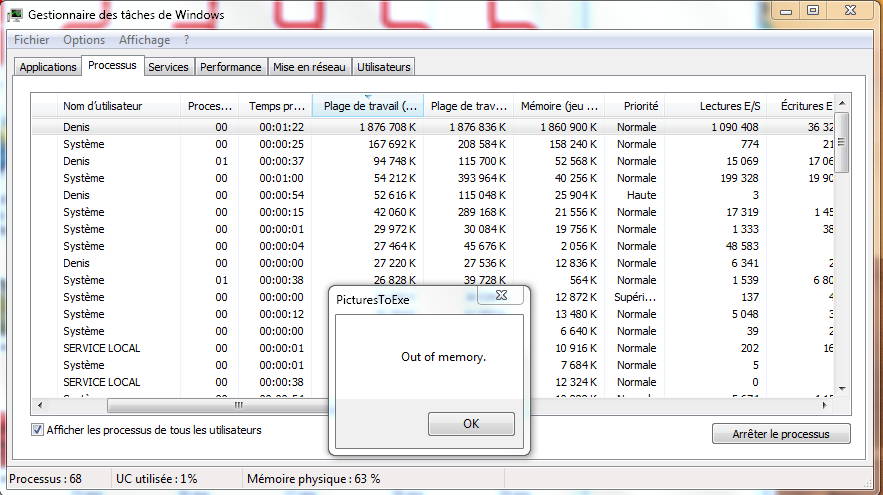Click the Arrêter le processus button
Viewport: 883px width, 495px height.
tap(781, 434)
